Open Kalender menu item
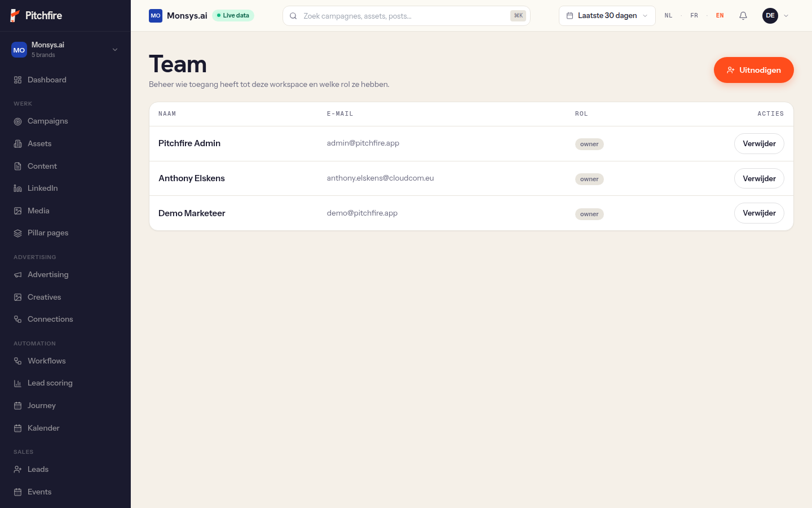Viewport: 812px width, 508px height. 65,428
